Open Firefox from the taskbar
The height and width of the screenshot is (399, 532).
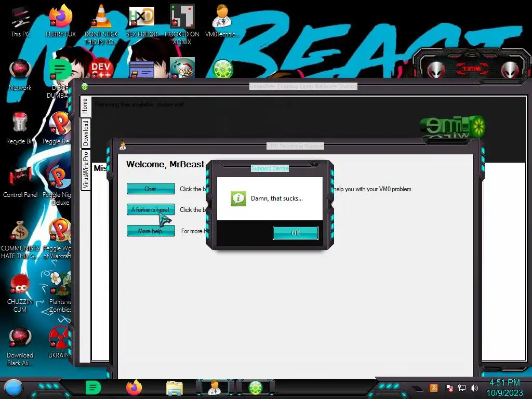click(x=134, y=388)
